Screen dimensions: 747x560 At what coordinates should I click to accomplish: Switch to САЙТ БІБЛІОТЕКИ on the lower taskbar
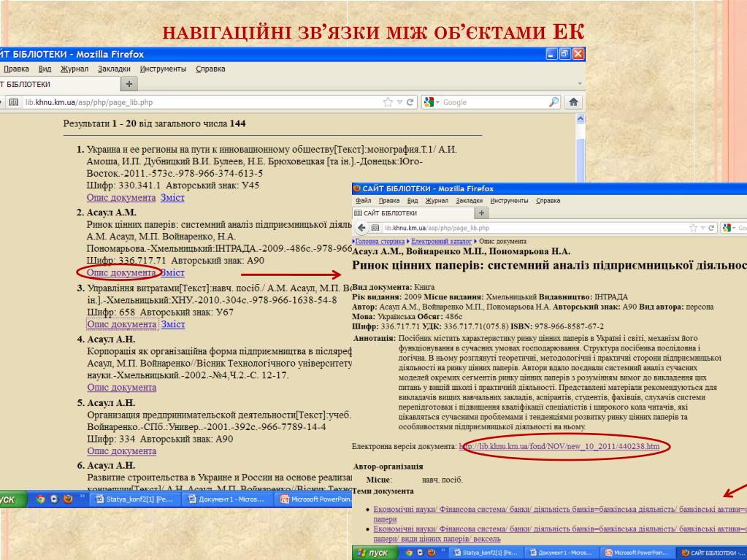point(712,553)
